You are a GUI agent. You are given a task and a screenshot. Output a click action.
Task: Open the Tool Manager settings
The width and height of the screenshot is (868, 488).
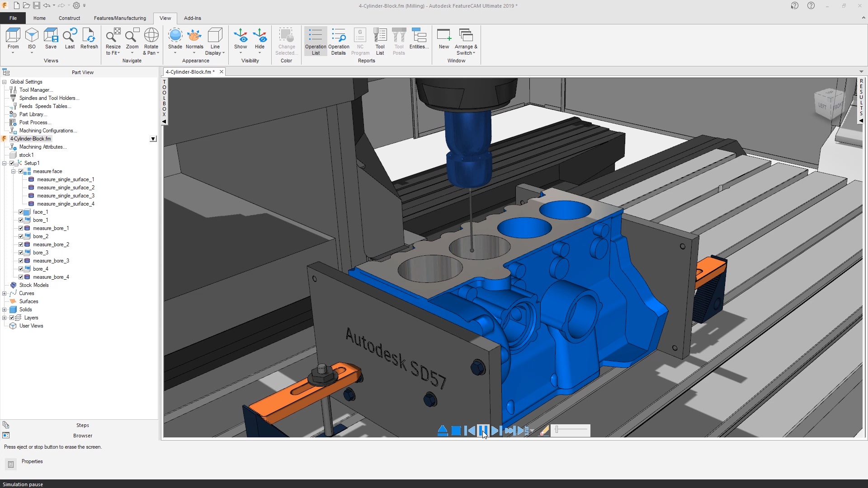pos(36,90)
